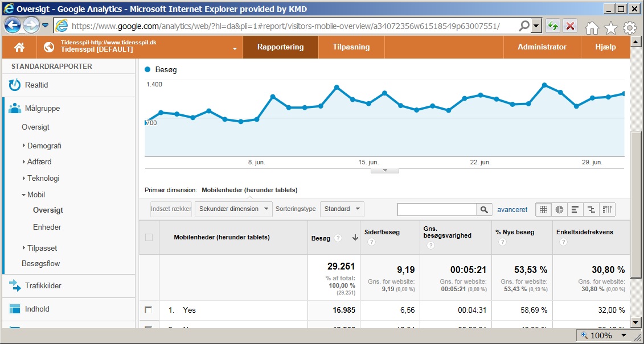Toggle the select-all checkbox in table header

pos(149,237)
